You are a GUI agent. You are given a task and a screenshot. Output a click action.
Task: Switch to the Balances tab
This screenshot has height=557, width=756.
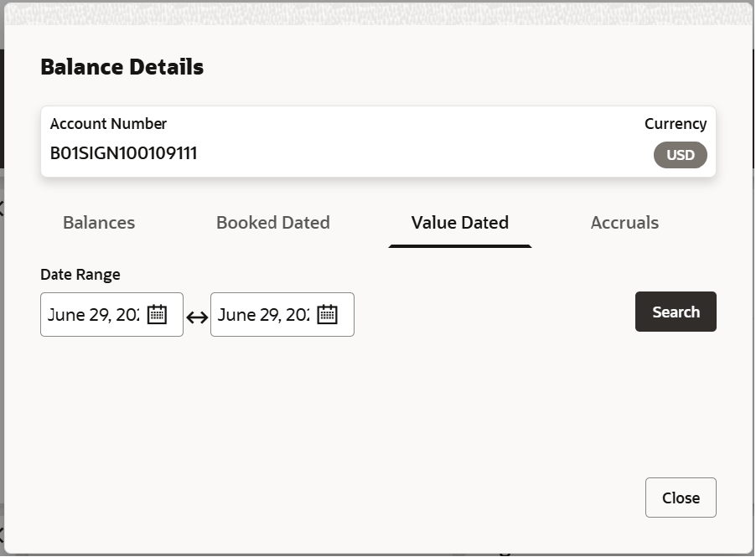pyautogui.click(x=99, y=223)
